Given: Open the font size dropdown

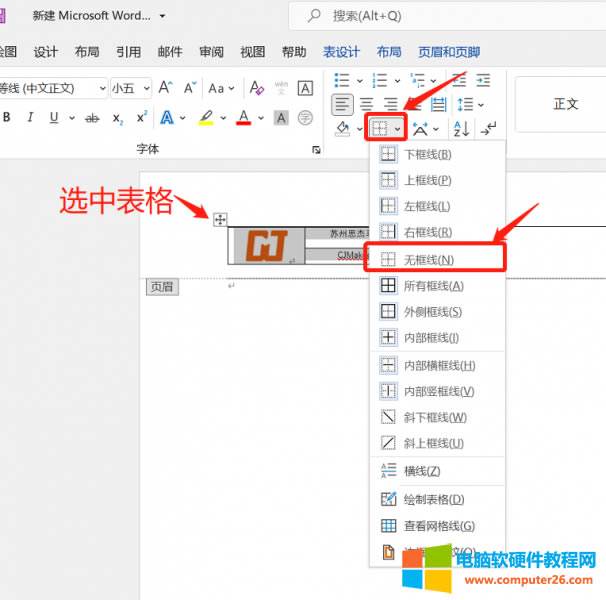Looking at the screenshot, I should coord(130,88).
